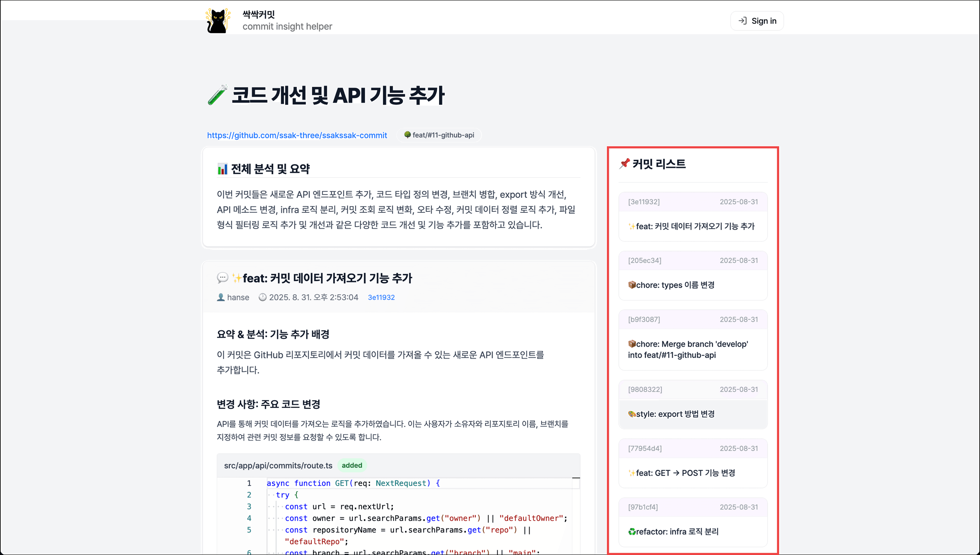The image size is (980, 555).
Task: Click the Sign in arrow icon
Action: [742, 21]
